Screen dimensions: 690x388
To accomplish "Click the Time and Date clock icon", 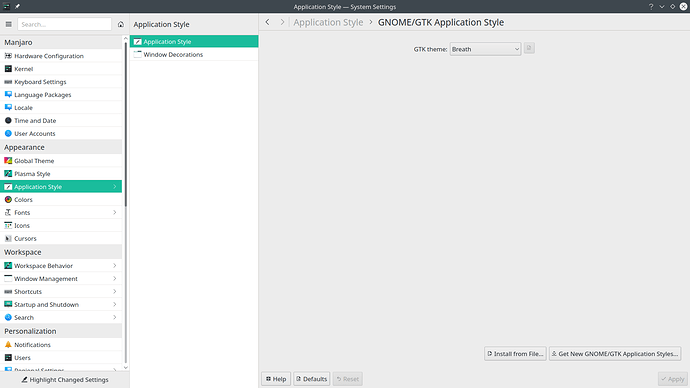I will pyautogui.click(x=8, y=121).
